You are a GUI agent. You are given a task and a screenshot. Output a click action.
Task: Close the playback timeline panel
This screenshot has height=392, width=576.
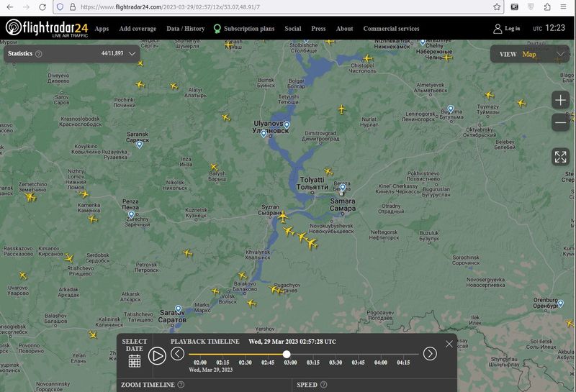pos(449,344)
